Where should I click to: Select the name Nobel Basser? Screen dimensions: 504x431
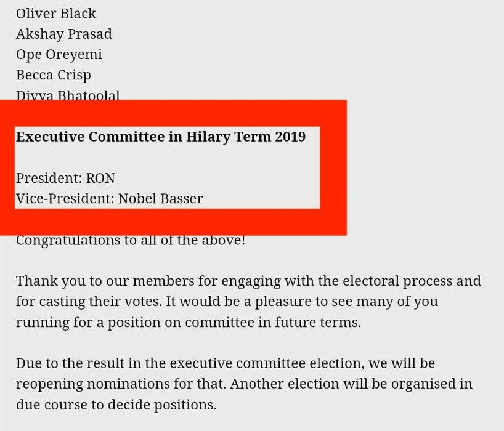160,198
